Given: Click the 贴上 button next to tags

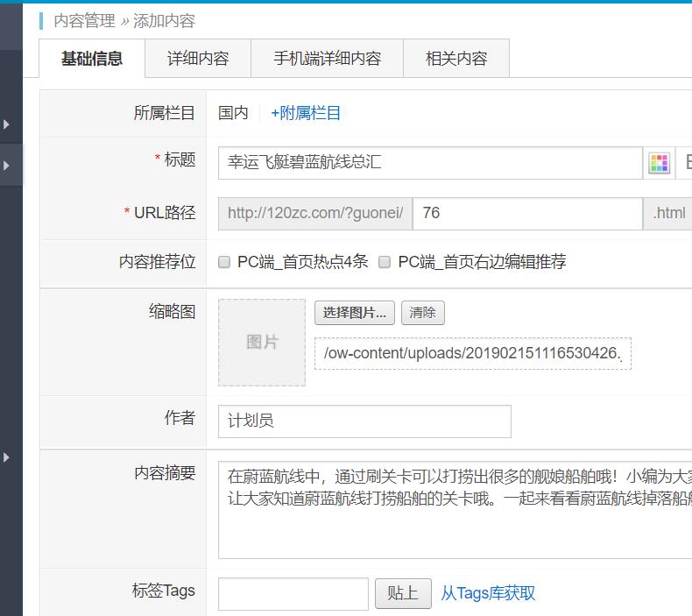Looking at the screenshot, I should coord(402,593).
